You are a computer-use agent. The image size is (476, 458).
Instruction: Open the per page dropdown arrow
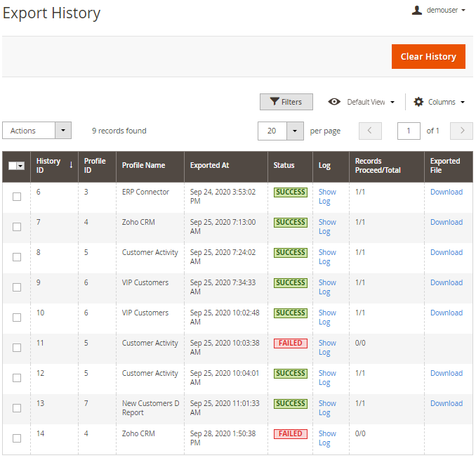point(295,131)
